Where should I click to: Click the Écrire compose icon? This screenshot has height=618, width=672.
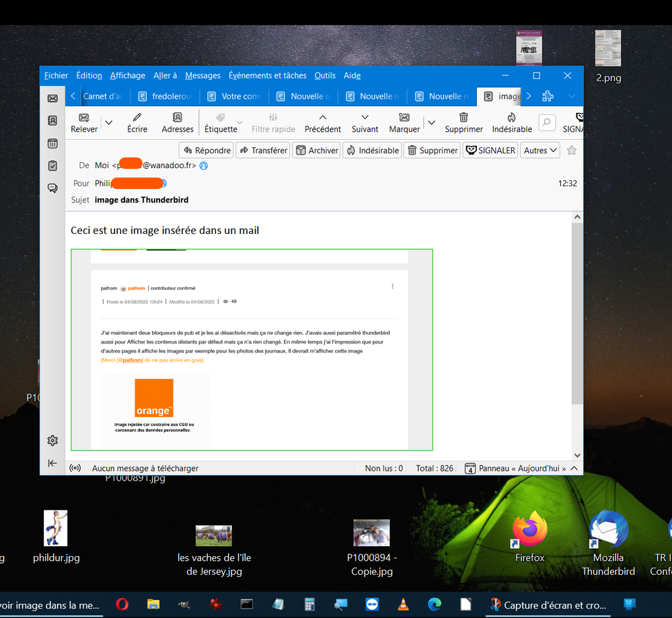(137, 118)
